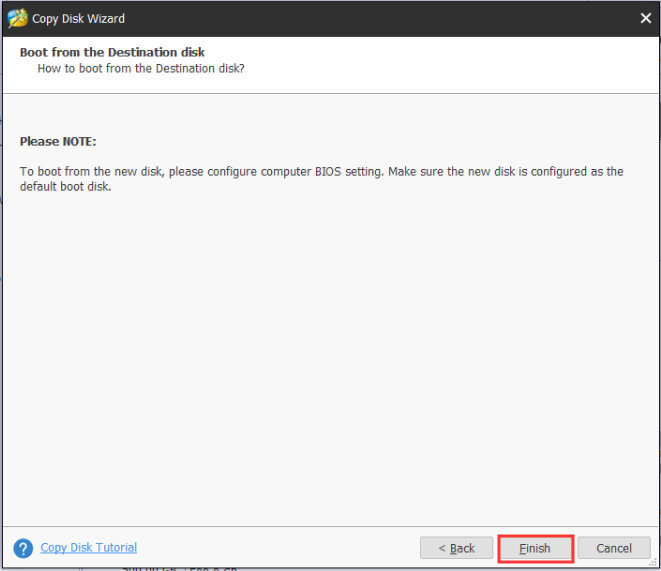Click the 'Please NOTE:' label
The image size is (661, 571).
point(58,142)
